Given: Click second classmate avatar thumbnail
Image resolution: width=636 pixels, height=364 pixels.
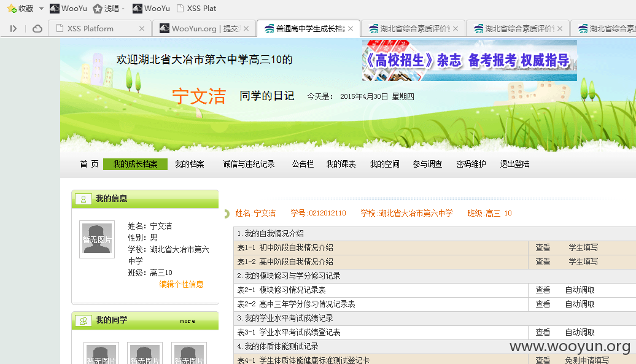Looking at the screenshot, I should [145, 354].
